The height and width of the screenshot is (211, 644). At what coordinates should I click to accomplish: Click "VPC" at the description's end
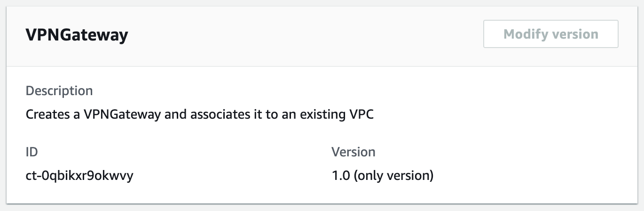pos(361,114)
